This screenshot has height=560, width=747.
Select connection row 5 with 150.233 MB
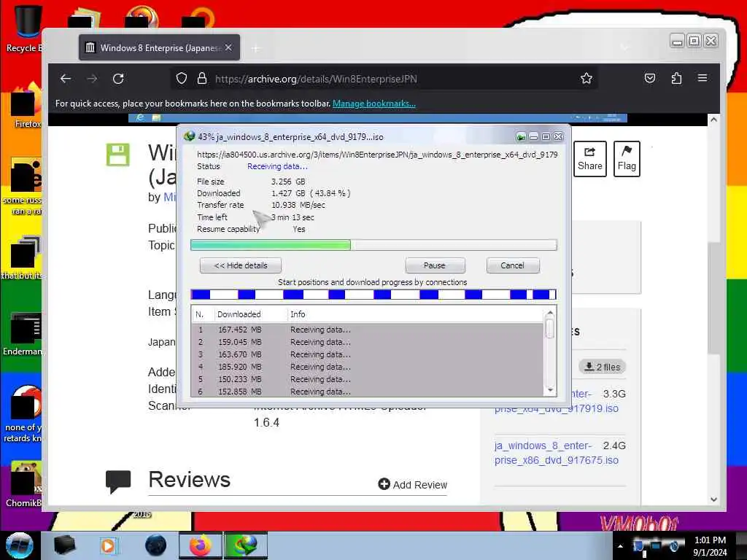point(367,379)
